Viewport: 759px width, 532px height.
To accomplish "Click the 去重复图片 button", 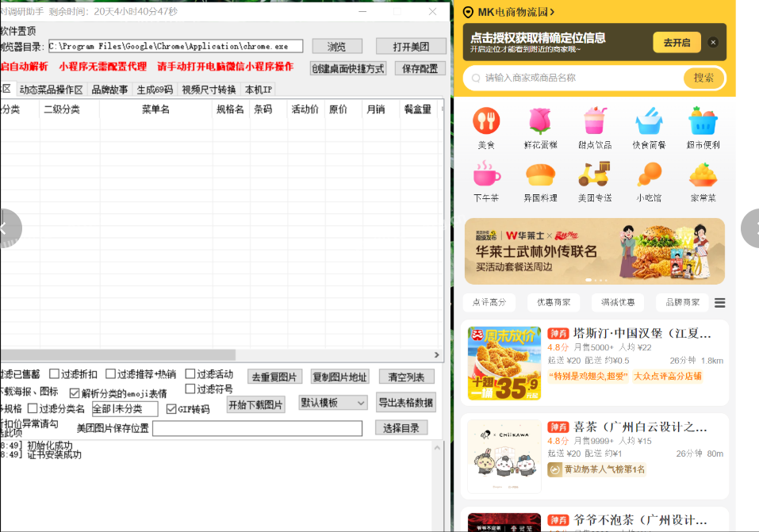I will pyautogui.click(x=274, y=377).
